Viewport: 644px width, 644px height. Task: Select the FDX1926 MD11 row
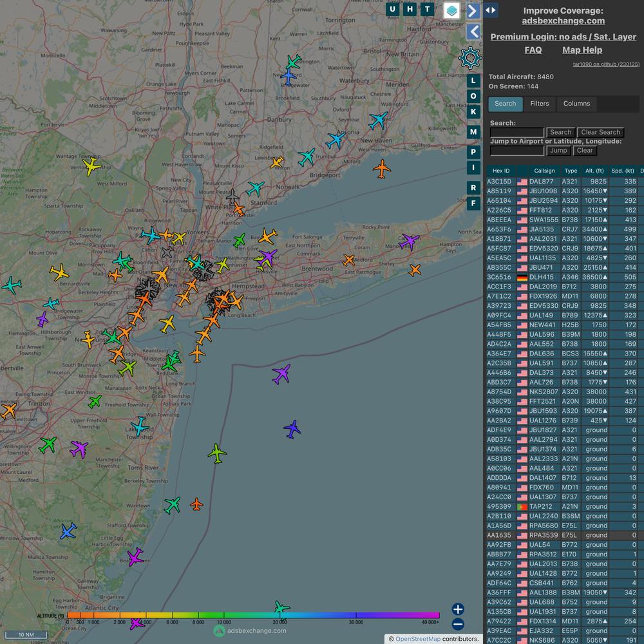click(565, 296)
